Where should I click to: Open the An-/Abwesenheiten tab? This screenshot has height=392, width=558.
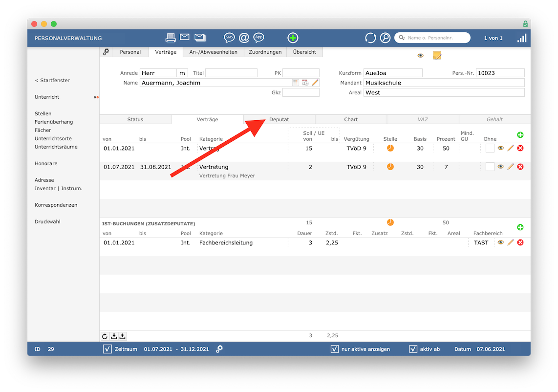point(213,52)
